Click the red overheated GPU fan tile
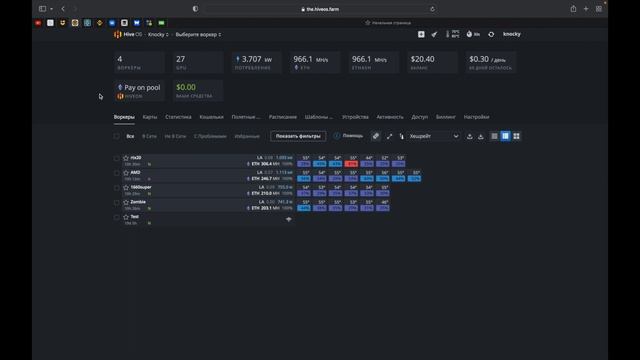The image size is (640, 360). click(351, 164)
